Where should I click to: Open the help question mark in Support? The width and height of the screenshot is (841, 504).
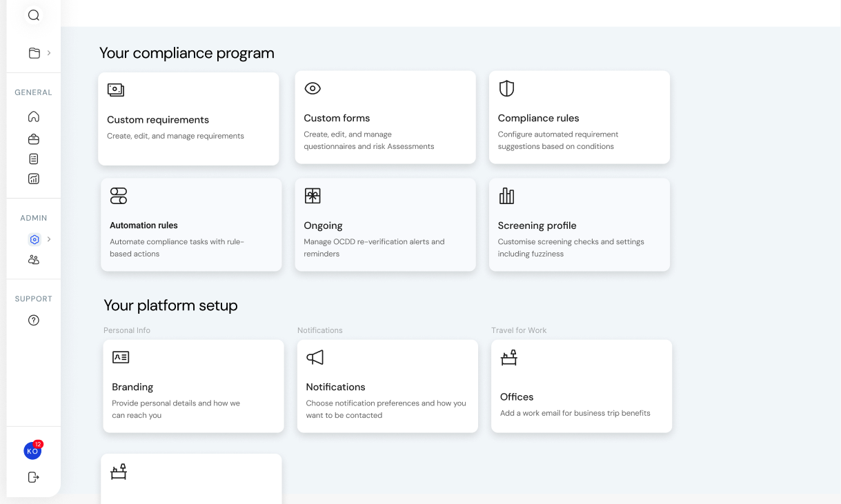tap(33, 319)
